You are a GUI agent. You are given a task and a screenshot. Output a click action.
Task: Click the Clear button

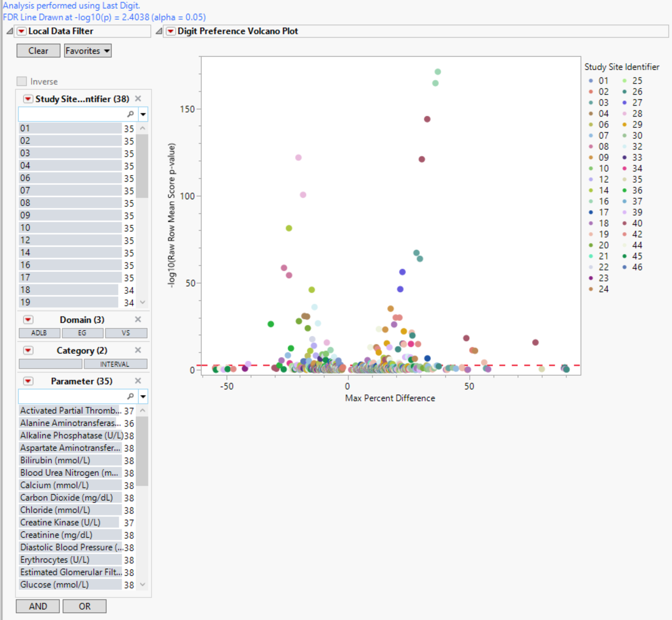point(38,51)
